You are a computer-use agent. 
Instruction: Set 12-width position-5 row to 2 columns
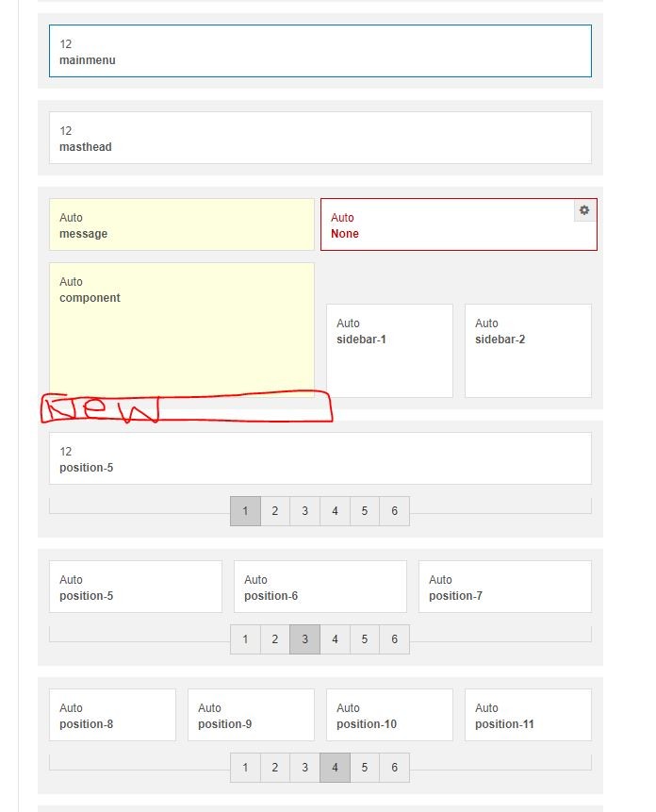[x=275, y=511]
